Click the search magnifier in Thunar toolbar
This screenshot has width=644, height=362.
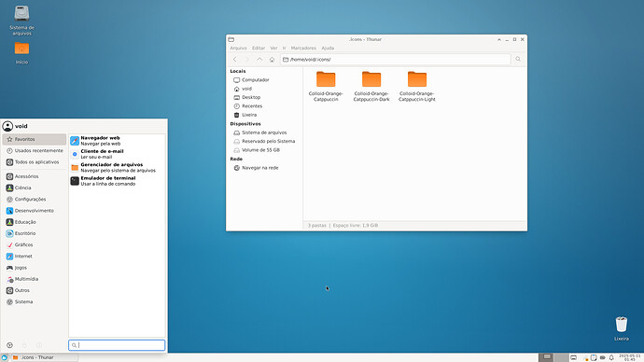518,59
